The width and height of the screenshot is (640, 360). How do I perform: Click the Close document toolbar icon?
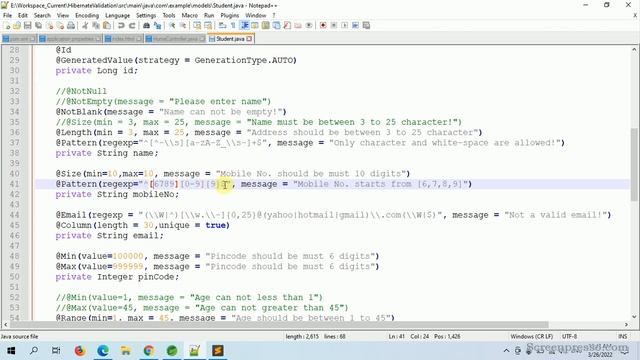pos(49,25)
